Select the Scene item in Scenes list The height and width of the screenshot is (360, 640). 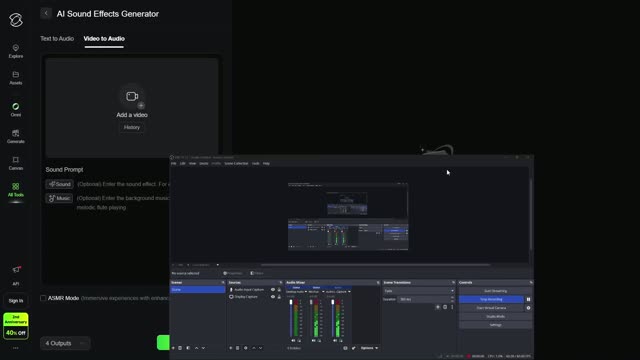click(x=198, y=290)
